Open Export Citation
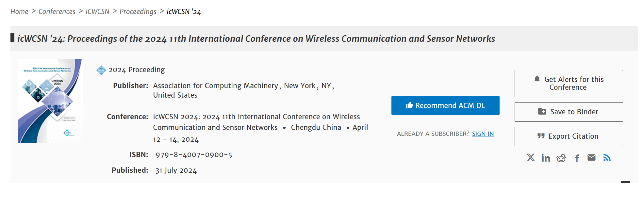Screen dimensions: 644x206 tap(569, 136)
